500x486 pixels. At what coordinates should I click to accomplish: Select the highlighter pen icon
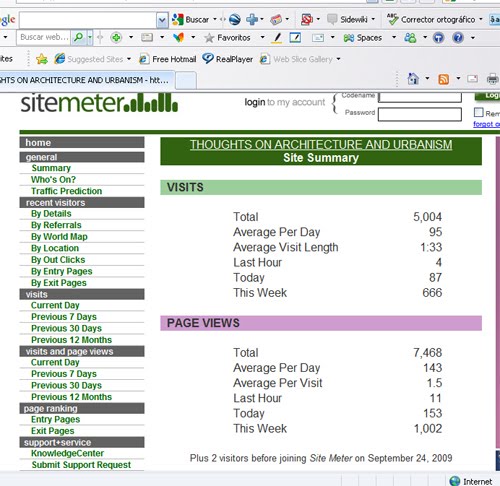[277, 38]
